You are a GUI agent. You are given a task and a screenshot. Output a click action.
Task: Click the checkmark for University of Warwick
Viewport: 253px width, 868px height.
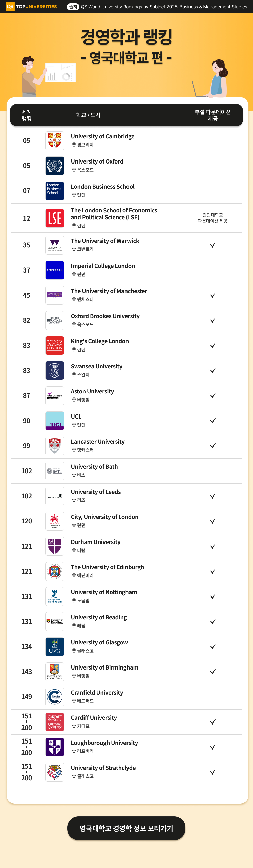pos(213,245)
